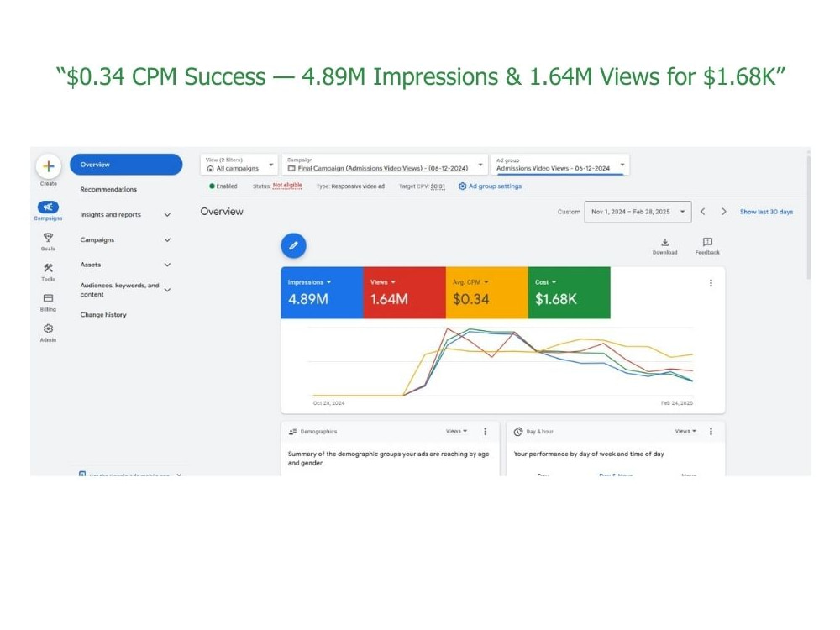Screen dimensions: 840x630
Task: Click the blue pencil edit button
Action: pyautogui.click(x=293, y=246)
